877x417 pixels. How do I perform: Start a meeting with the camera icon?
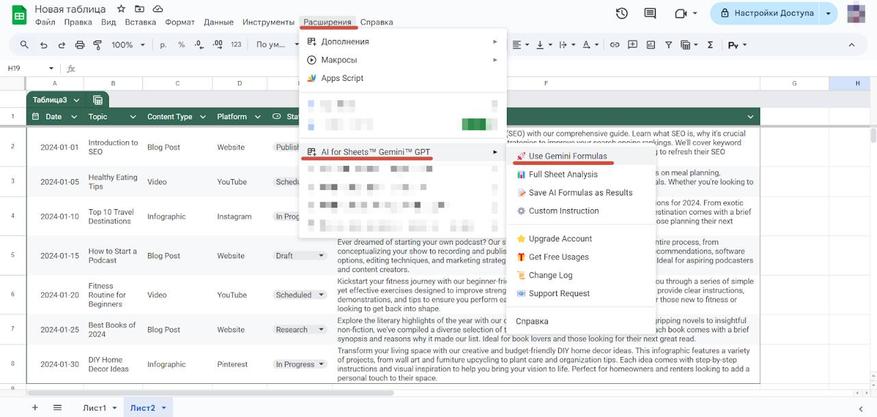click(x=681, y=13)
